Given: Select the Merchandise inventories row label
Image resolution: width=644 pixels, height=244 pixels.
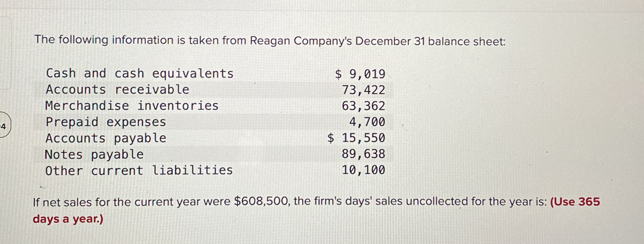Looking at the screenshot, I should point(132,106).
